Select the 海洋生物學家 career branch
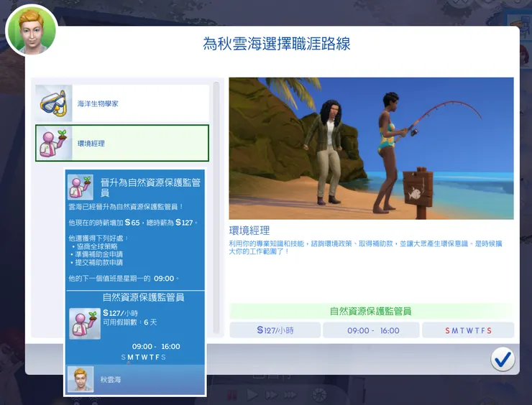Viewport: 532px width, 405px height. click(x=122, y=103)
